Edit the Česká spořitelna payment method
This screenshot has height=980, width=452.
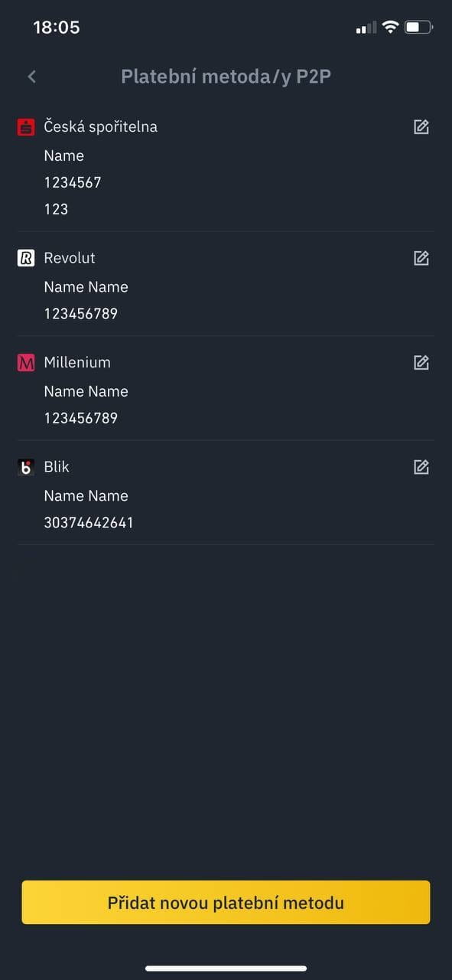point(421,127)
